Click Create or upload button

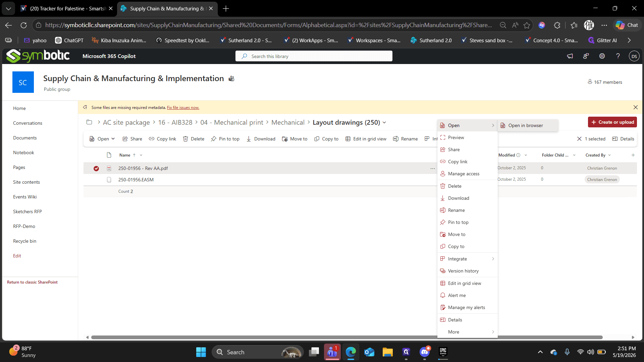pos(612,122)
